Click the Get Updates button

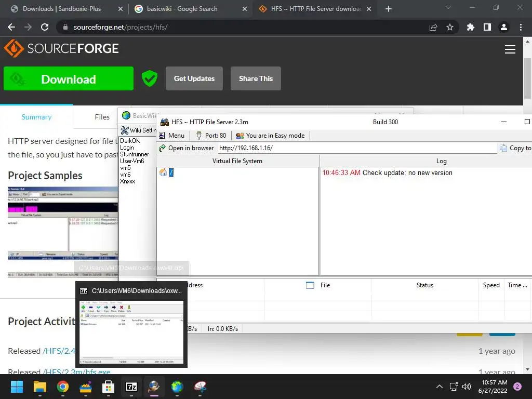[194, 79]
